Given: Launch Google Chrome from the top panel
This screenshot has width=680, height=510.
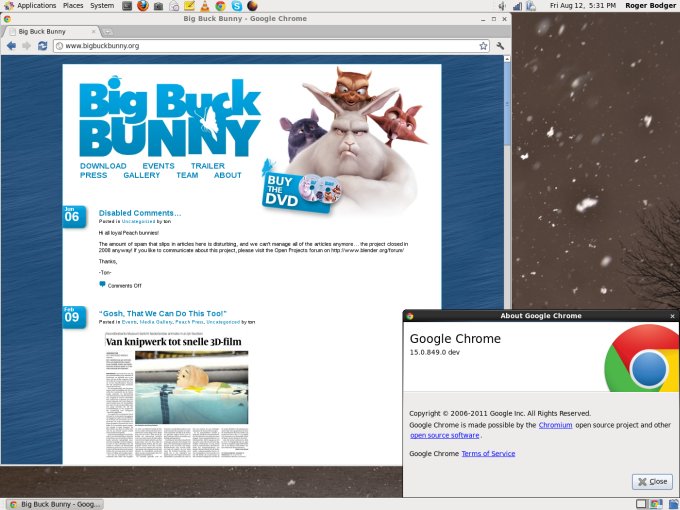Looking at the screenshot, I should coord(220,6).
